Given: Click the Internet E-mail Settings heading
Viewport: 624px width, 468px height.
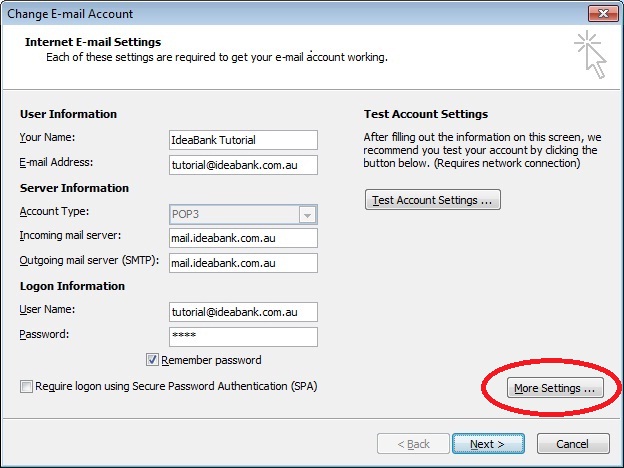Looking at the screenshot, I should 93,42.
